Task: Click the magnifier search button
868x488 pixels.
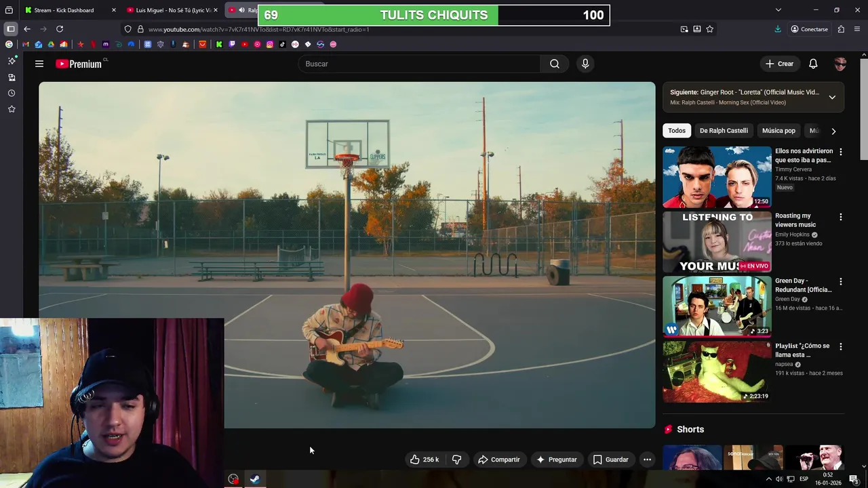Action: click(555, 64)
